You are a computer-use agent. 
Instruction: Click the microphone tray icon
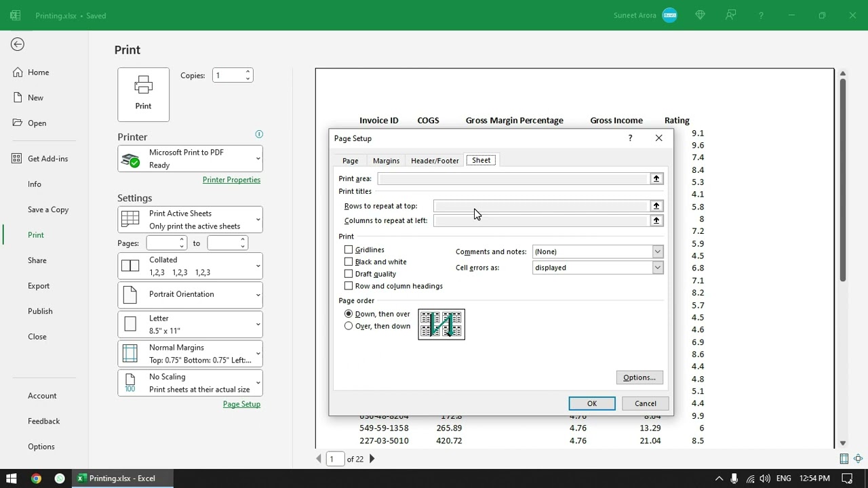[x=734, y=479]
